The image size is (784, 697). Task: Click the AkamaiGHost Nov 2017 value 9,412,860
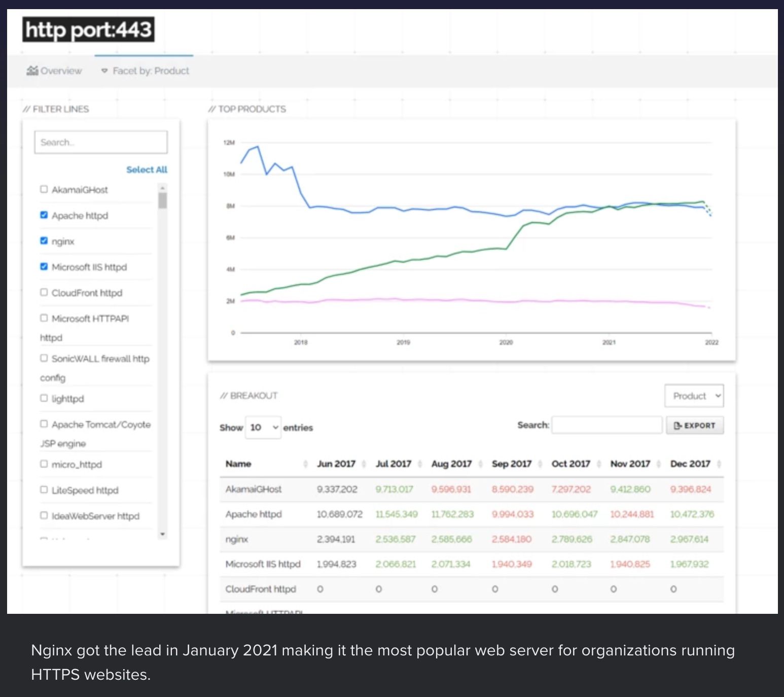(x=630, y=489)
